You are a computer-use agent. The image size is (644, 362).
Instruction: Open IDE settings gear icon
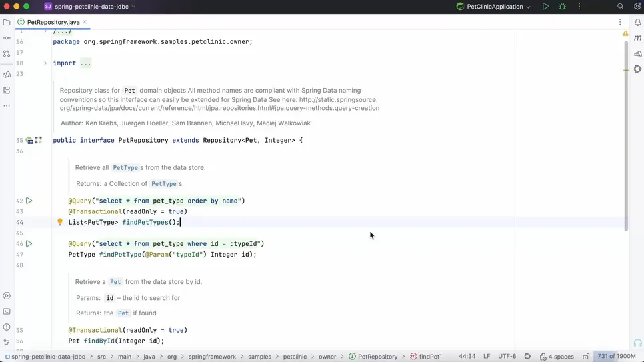(x=637, y=7)
